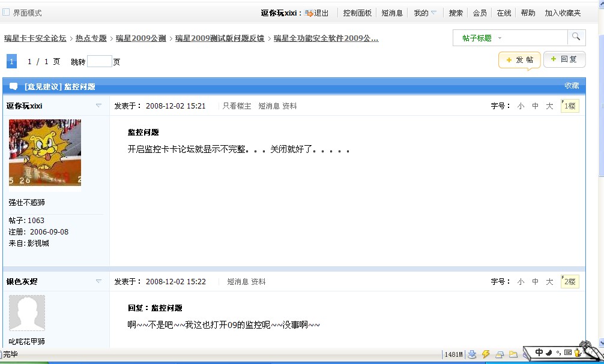Click the blue download arrow icon in status bar

pos(472,354)
